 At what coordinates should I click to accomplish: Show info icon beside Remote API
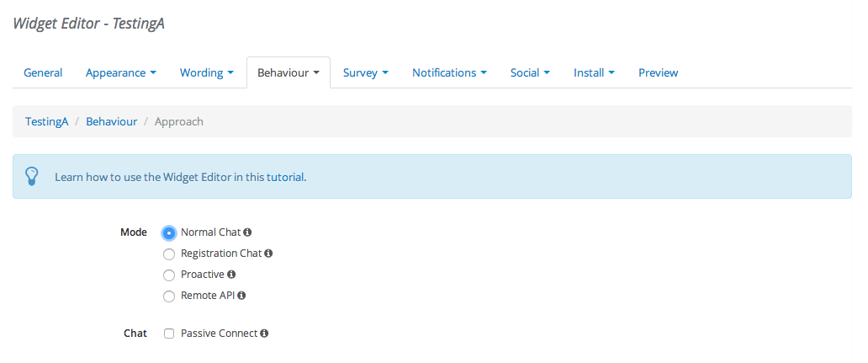(241, 296)
